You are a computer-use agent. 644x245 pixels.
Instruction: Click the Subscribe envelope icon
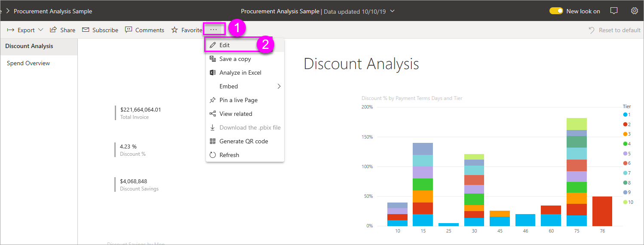86,30
